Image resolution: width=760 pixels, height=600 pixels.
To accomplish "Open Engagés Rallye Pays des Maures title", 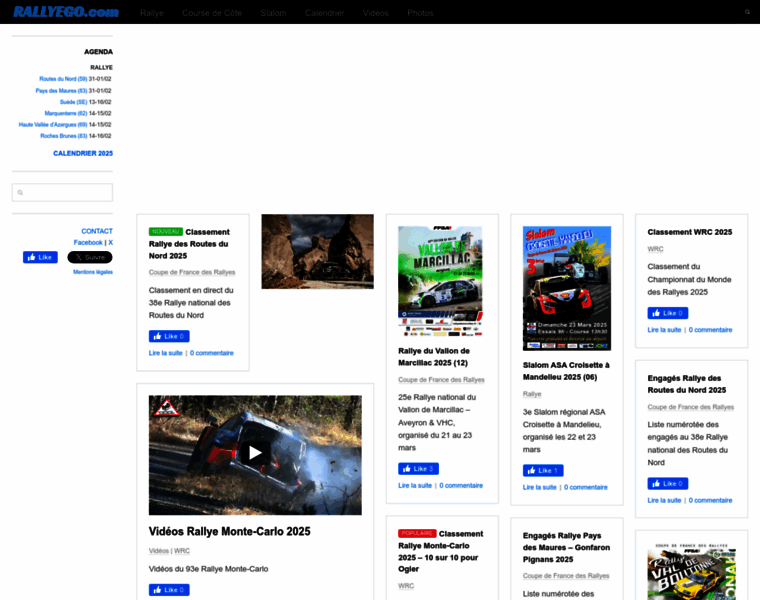I will point(566,548).
